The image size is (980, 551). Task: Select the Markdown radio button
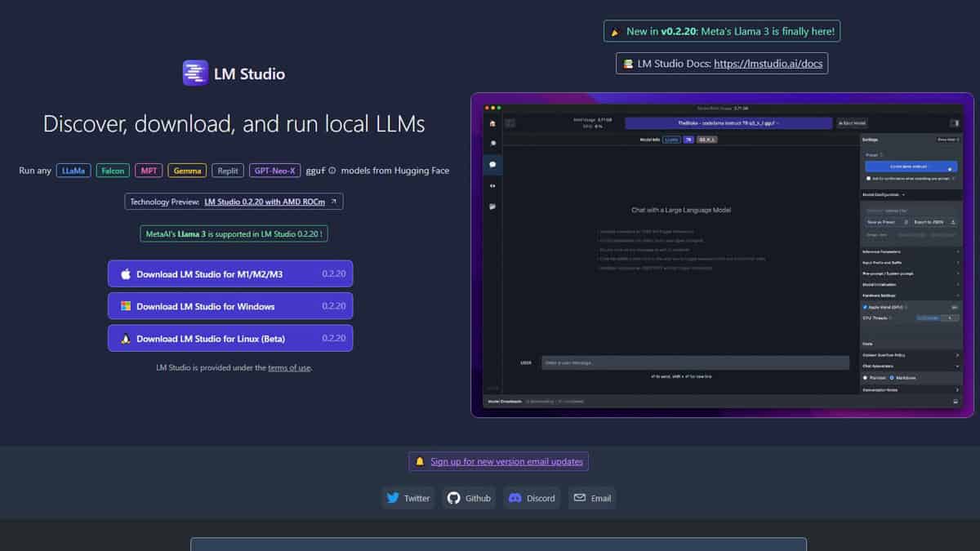891,376
